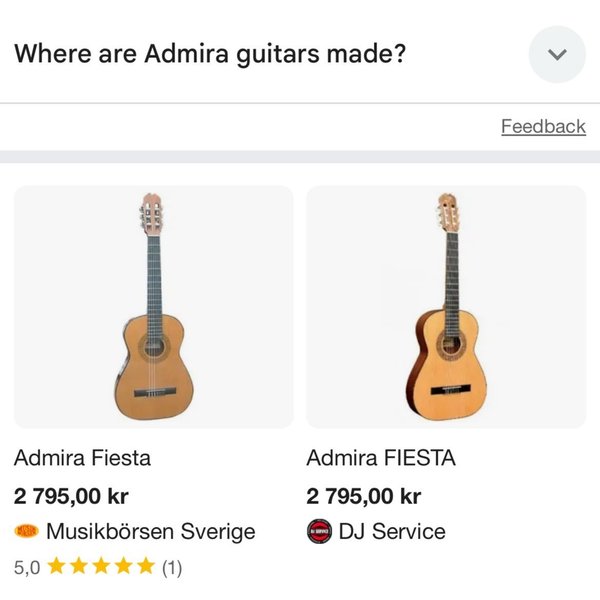Click the uppercase "Admira FIESTA" product title
The height and width of the screenshot is (600, 600).
381,458
